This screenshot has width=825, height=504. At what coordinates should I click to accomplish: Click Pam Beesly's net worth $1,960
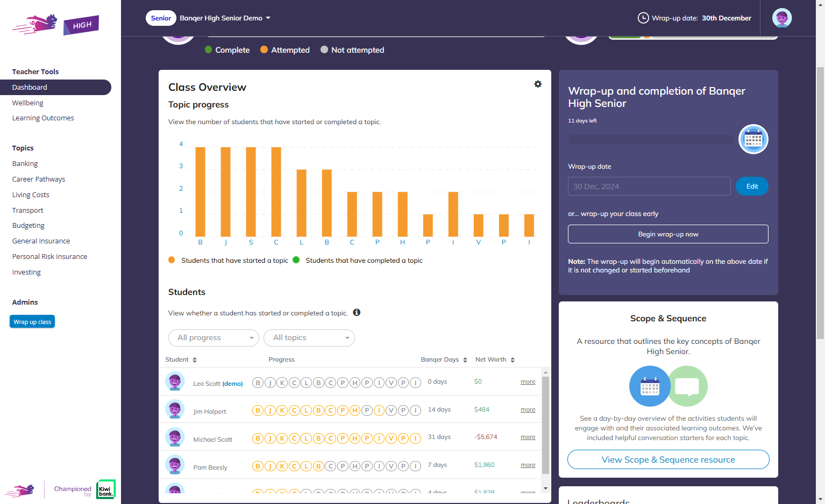tap(484, 465)
